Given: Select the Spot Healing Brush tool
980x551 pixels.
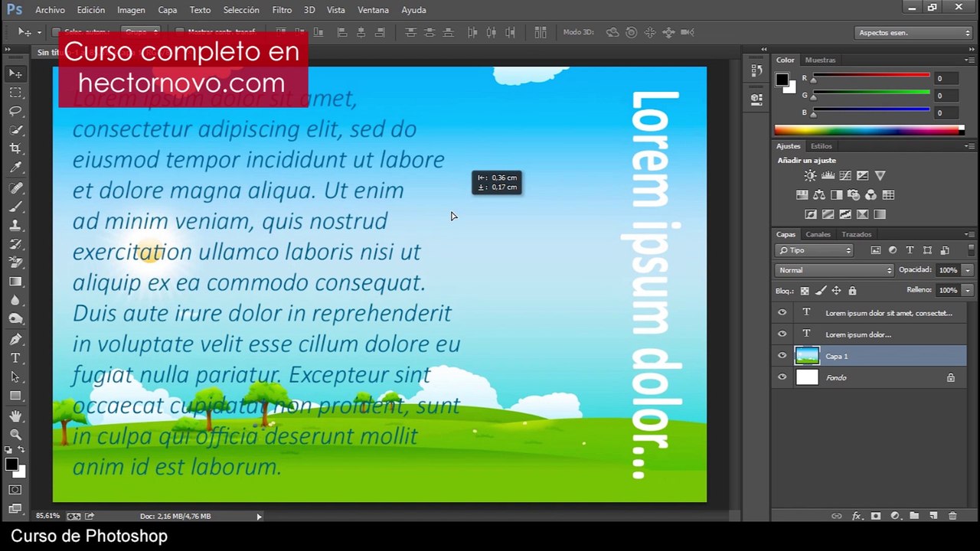Looking at the screenshot, I should pyautogui.click(x=15, y=187).
